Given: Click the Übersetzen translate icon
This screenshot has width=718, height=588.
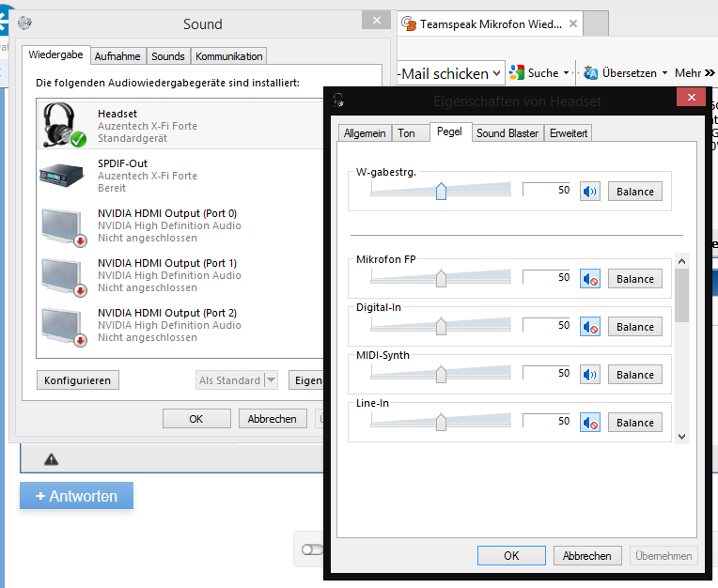Looking at the screenshot, I should click(x=591, y=72).
